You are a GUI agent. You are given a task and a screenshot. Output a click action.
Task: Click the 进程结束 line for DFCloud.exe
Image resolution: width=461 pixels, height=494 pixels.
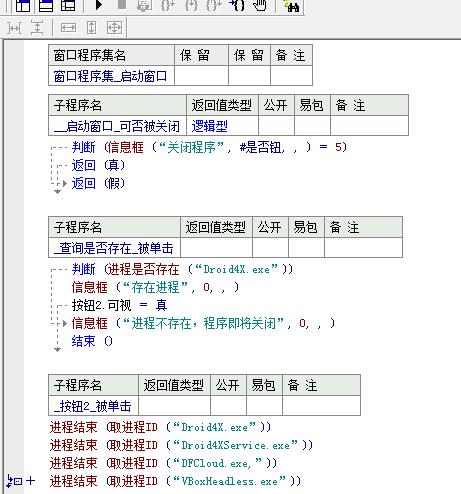pos(163,463)
